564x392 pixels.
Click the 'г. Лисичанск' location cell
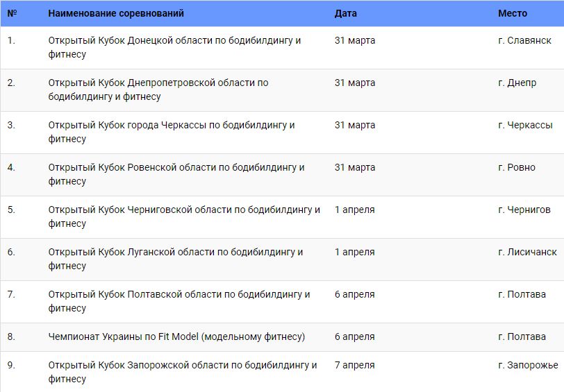tap(527, 252)
